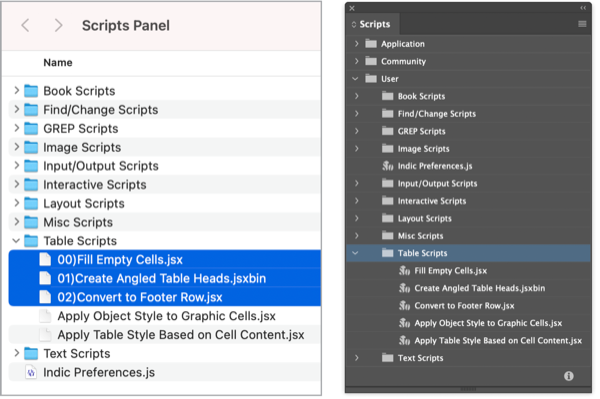Expand Interactive Scripts in Scripts panel
600x399 pixels.
click(357, 201)
